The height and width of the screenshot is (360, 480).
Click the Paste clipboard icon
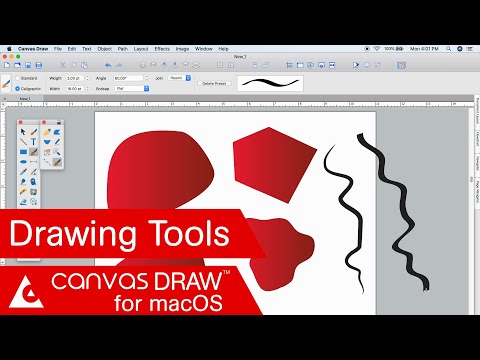84,65
